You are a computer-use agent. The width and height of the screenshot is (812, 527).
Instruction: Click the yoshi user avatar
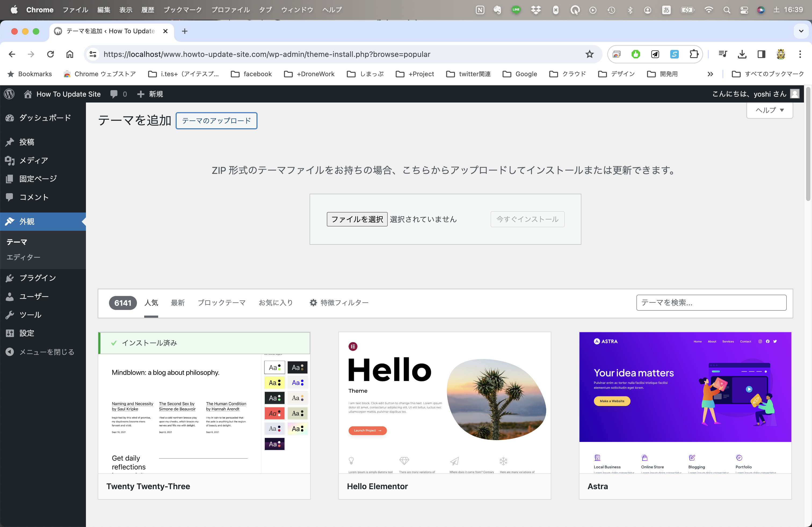(795, 94)
